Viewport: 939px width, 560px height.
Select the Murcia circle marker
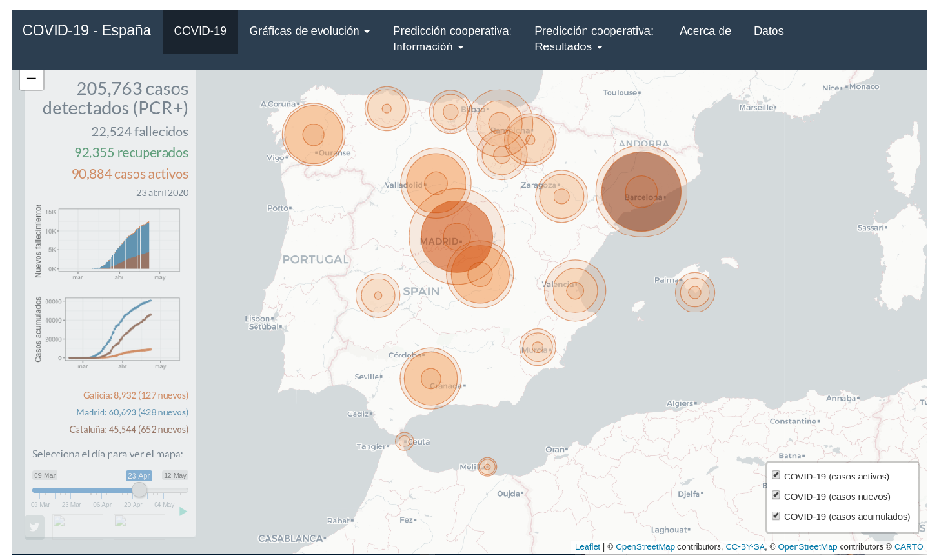tap(538, 347)
